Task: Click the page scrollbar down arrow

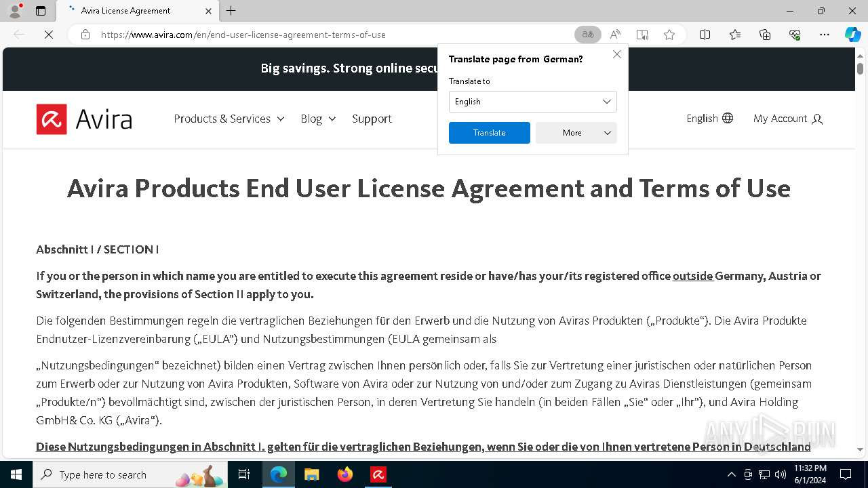Action: 860,449
